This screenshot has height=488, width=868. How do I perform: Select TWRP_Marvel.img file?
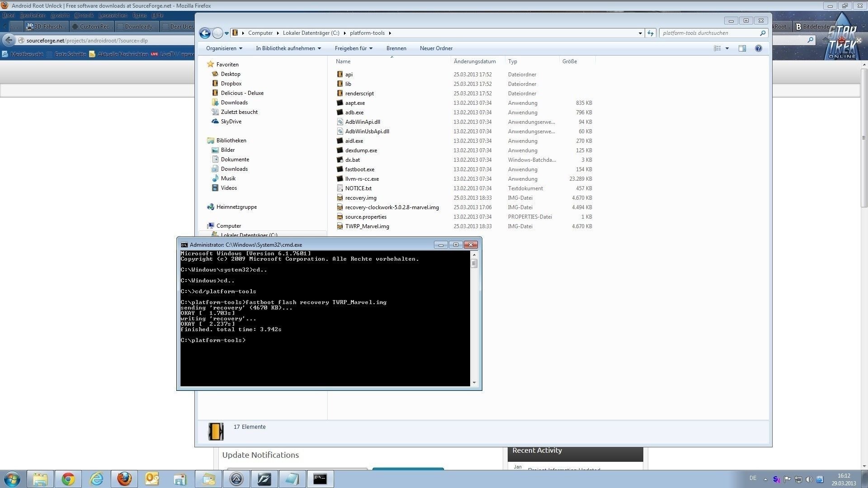(x=367, y=226)
